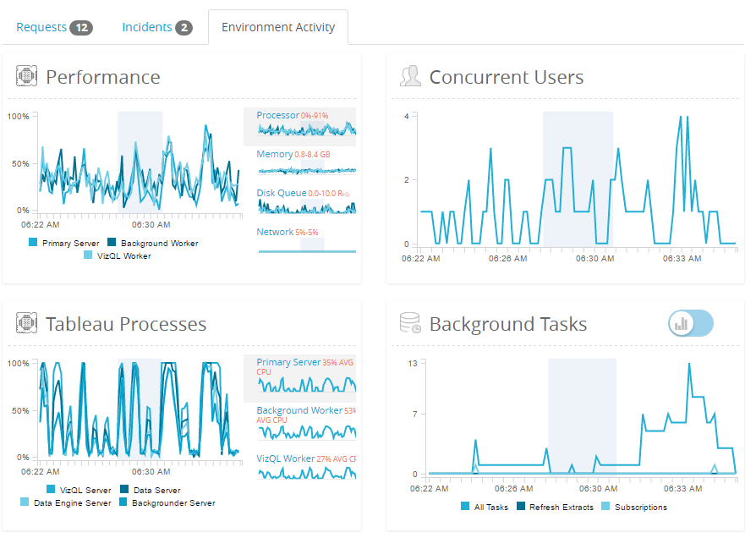Switch to the Incidents tab
Viewport: 756px width, 538px height.
click(x=156, y=27)
